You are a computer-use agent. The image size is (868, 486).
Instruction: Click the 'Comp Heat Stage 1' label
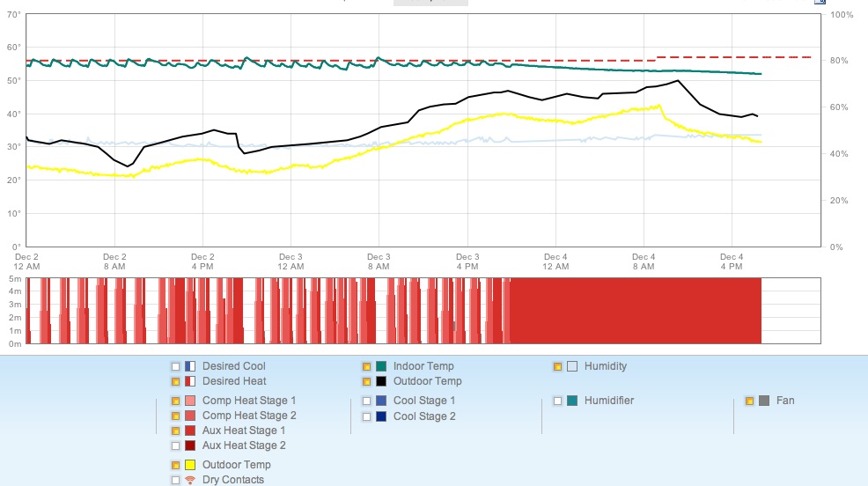click(249, 401)
